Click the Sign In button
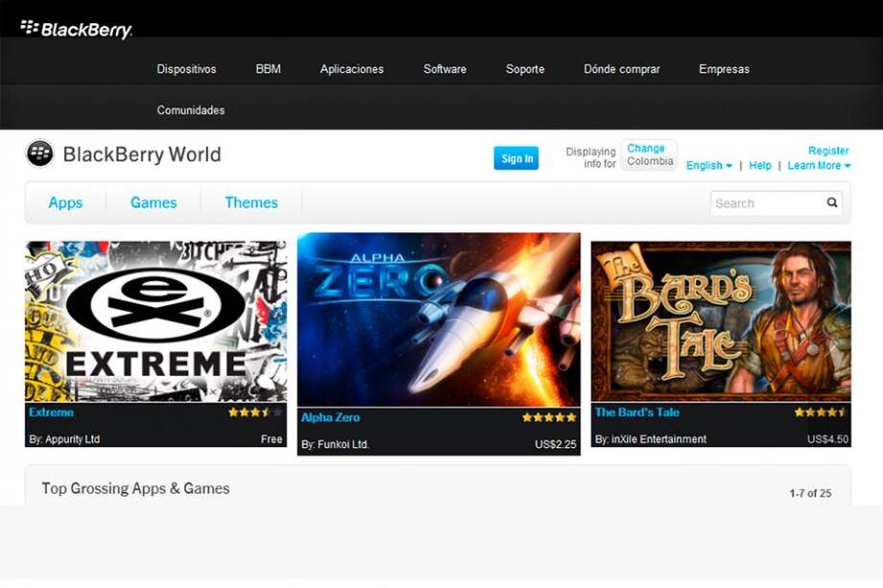This screenshot has height=588, width=883. click(x=516, y=158)
